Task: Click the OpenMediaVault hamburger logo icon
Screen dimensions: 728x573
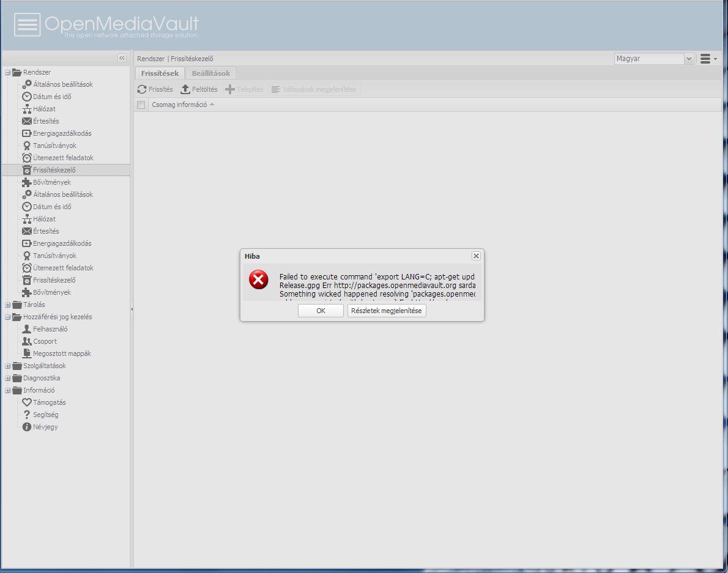Action: [x=27, y=24]
